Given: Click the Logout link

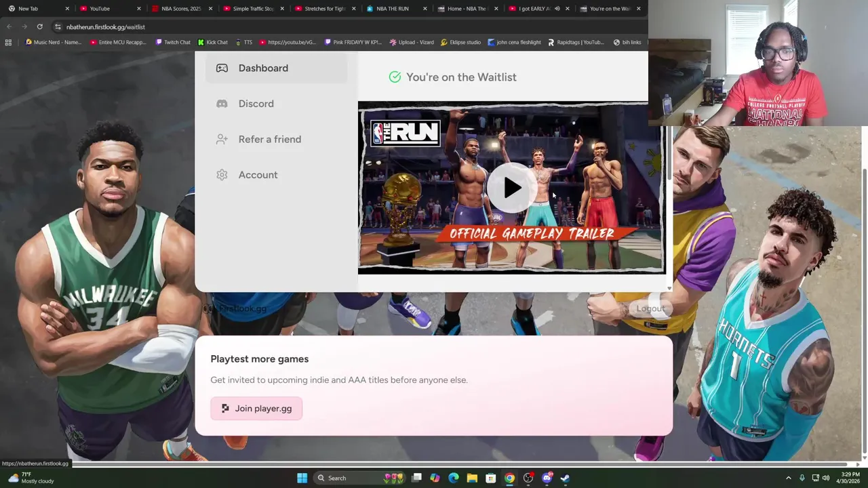Looking at the screenshot, I should pyautogui.click(x=650, y=308).
